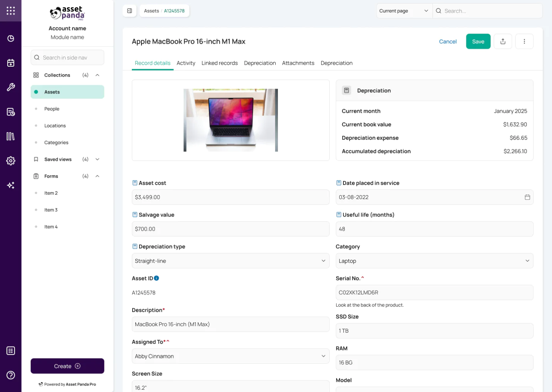Click the "January 2025" current month value
The height and width of the screenshot is (392, 552).
coord(510,111)
